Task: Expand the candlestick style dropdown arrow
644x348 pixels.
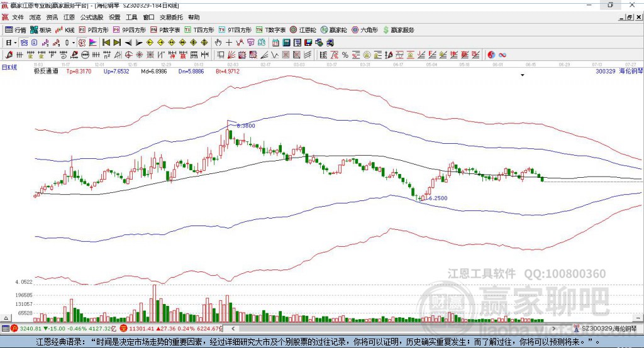Action: (74, 43)
